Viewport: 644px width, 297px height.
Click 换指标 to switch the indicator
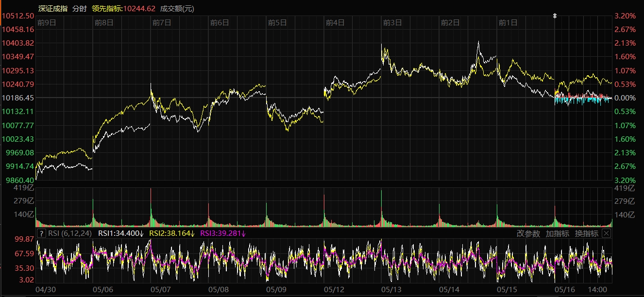tap(587, 233)
